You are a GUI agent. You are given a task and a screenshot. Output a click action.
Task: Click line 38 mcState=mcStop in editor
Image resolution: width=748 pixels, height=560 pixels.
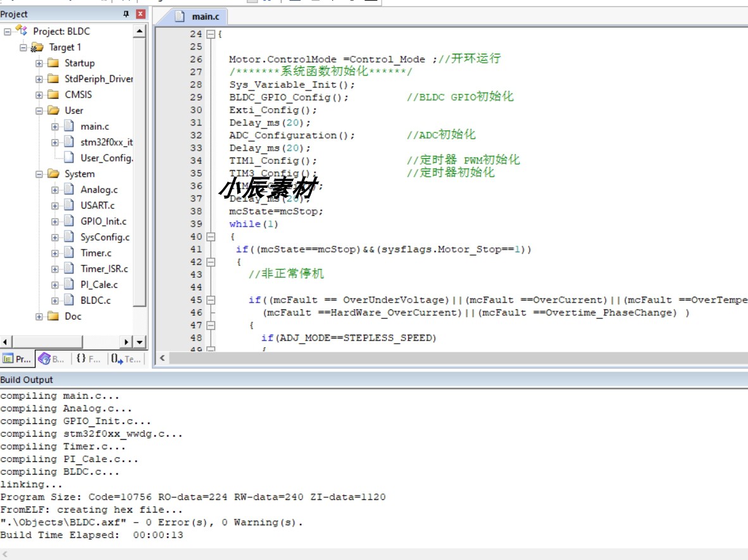point(276,211)
